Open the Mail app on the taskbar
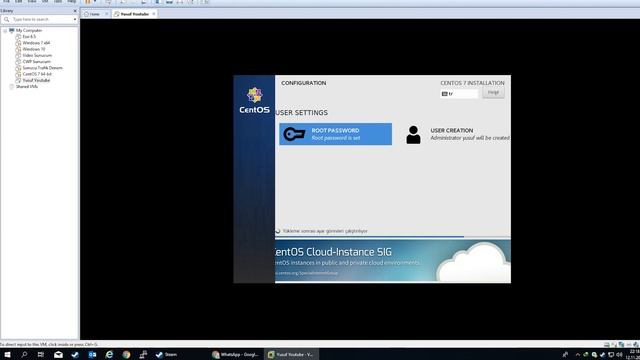 click(x=58, y=354)
